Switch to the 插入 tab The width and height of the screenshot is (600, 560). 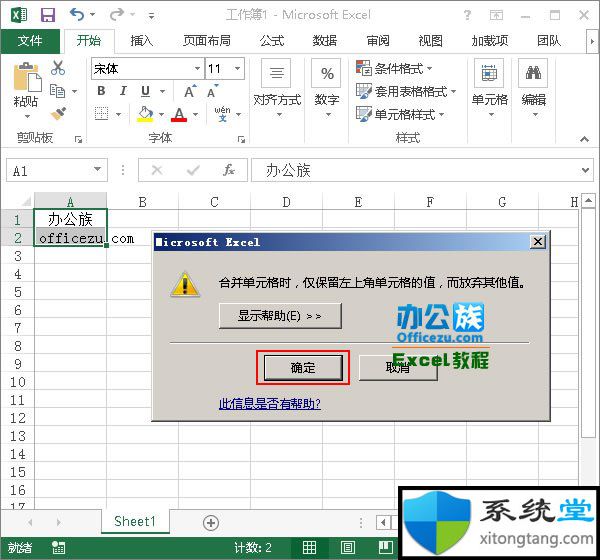click(142, 40)
